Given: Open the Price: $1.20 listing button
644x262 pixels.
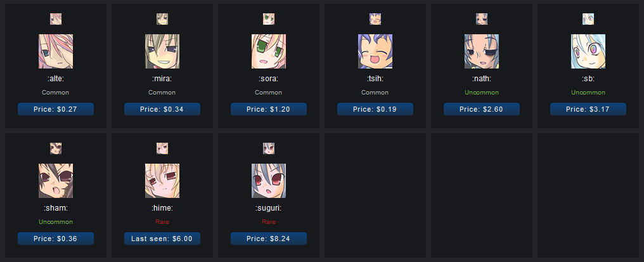Looking at the screenshot, I should tap(269, 109).
